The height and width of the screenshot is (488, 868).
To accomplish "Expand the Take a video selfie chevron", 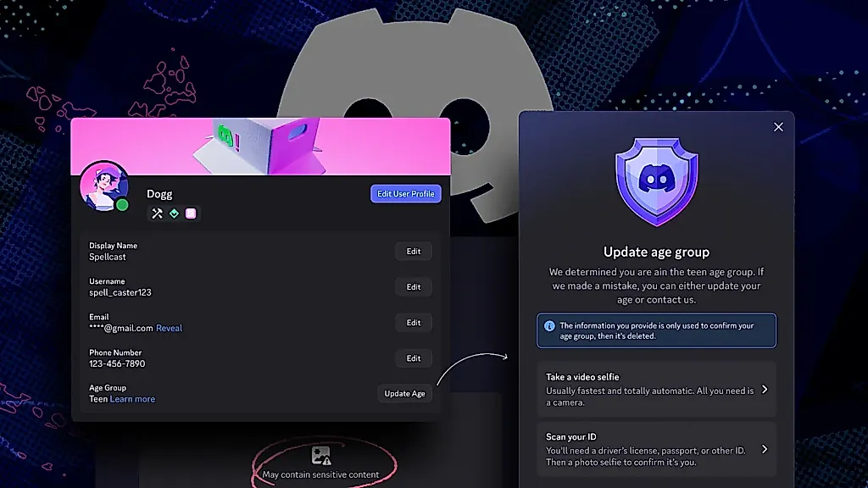I will pyautogui.click(x=765, y=390).
